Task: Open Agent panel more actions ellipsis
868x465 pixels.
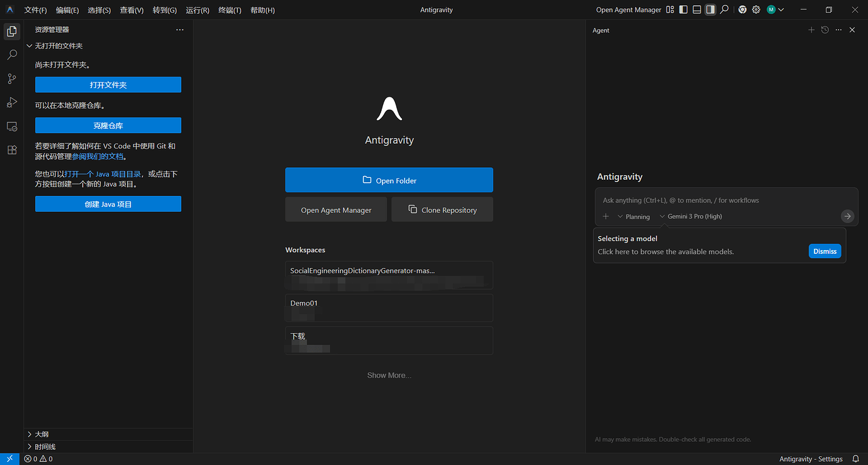Action: (x=838, y=30)
